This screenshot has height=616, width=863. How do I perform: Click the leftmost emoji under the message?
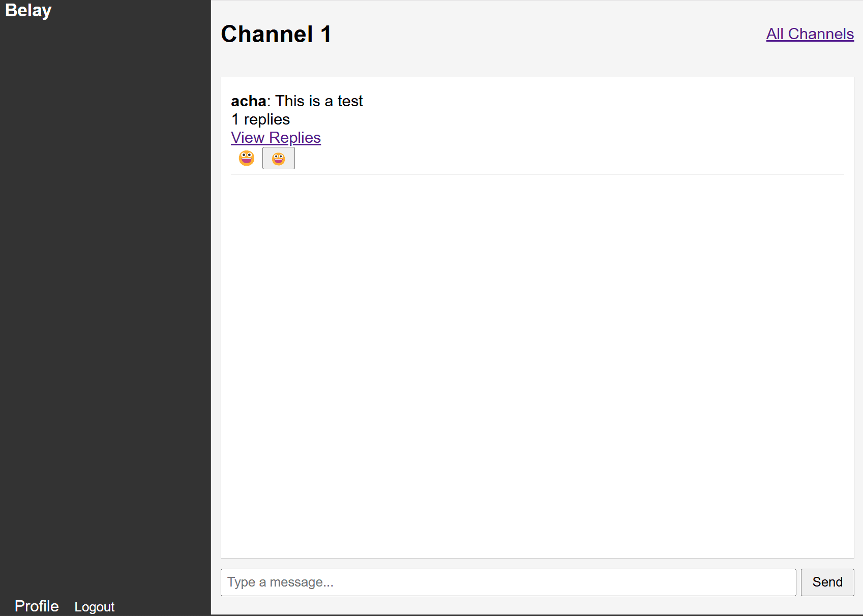(x=246, y=158)
